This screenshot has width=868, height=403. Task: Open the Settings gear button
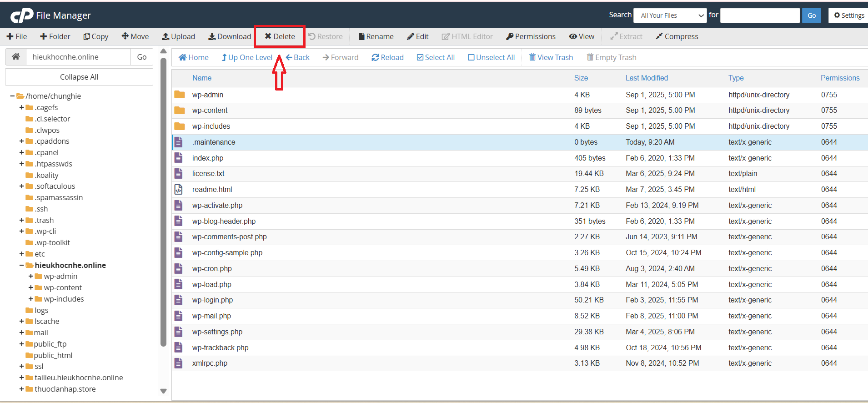(849, 15)
